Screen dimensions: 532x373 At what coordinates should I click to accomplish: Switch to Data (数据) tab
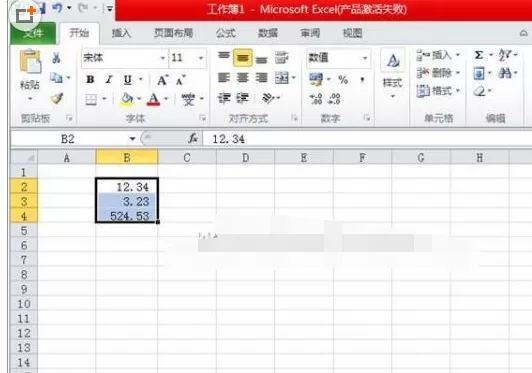coord(268,33)
